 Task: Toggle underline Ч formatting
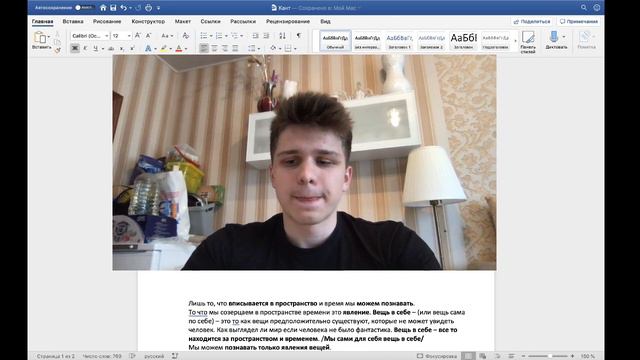pyautogui.click(x=95, y=48)
